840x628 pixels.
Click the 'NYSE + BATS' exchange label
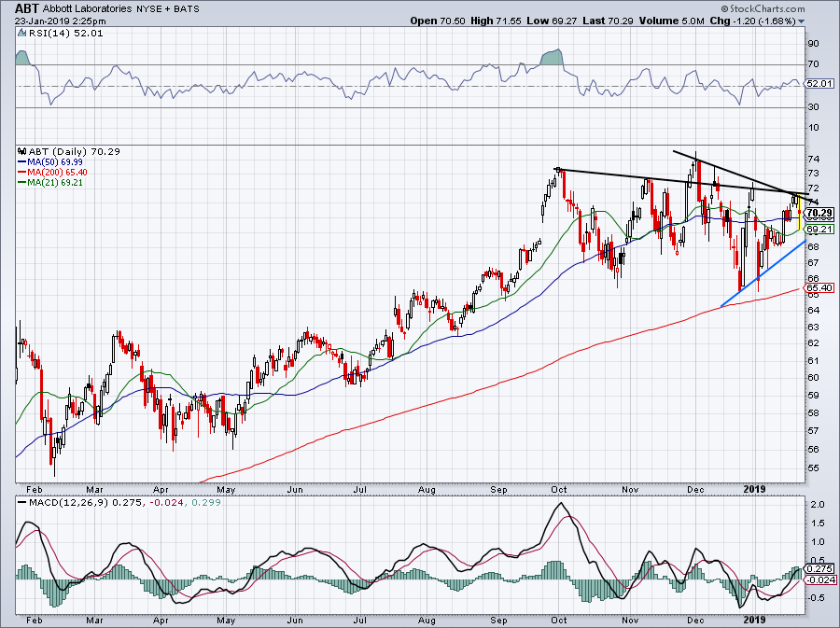(167, 8)
